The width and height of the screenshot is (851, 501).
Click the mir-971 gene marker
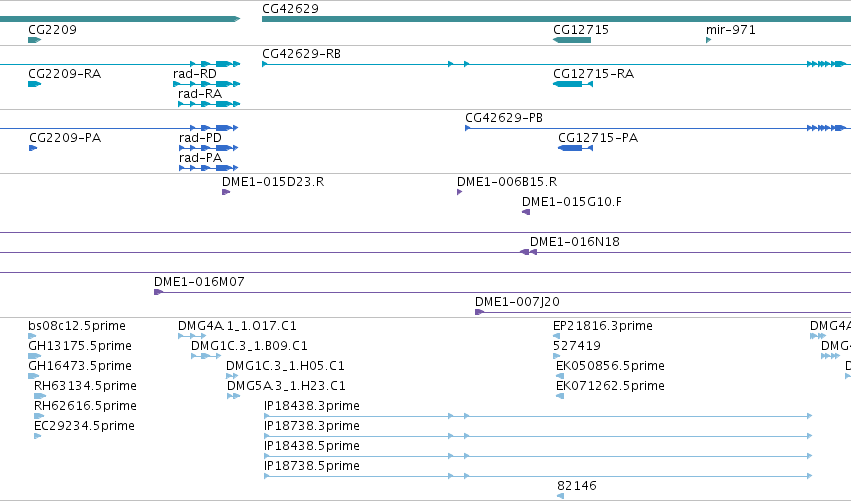(x=708, y=40)
